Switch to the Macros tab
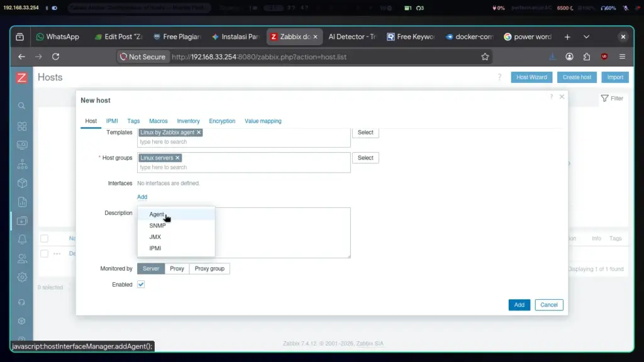The height and width of the screenshot is (362, 644). (x=158, y=121)
